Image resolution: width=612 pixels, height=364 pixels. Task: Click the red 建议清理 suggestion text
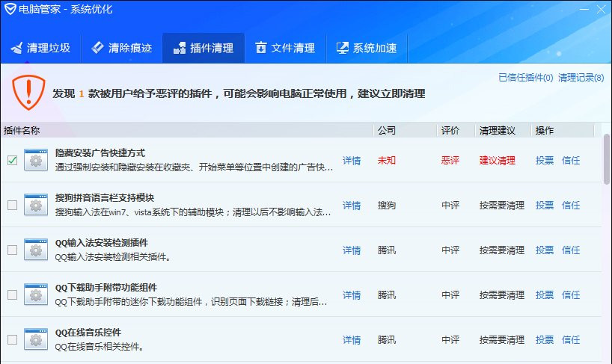click(x=498, y=161)
